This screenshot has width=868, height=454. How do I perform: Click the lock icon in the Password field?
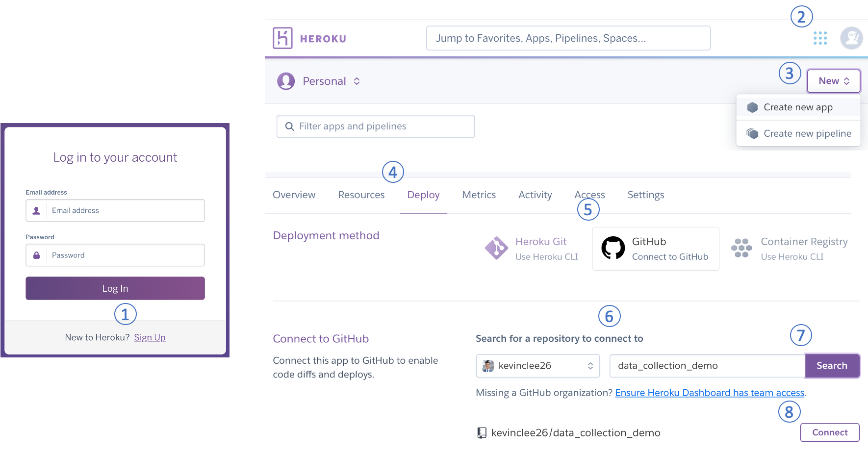pos(36,255)
